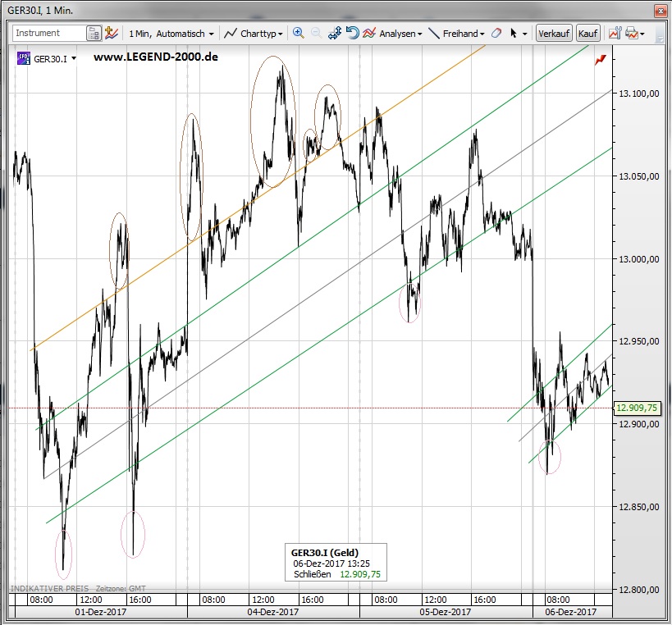Click the GER30.I CFD instrument icon

[x=24, y=58]
